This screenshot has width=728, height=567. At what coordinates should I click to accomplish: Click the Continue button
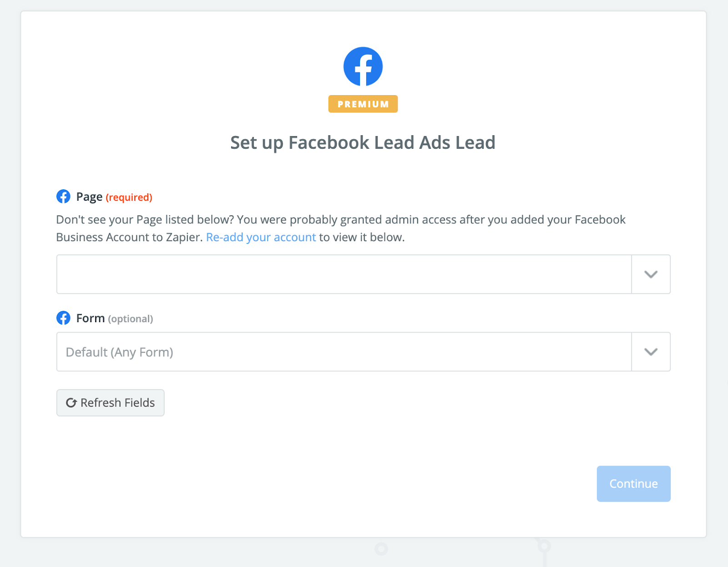(x=633, y=484)
